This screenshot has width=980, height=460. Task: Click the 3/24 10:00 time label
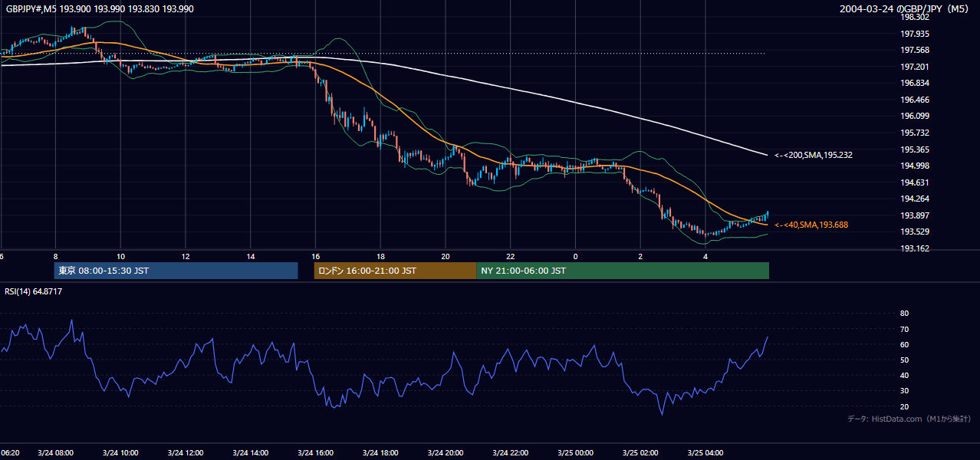click(120, 453)
